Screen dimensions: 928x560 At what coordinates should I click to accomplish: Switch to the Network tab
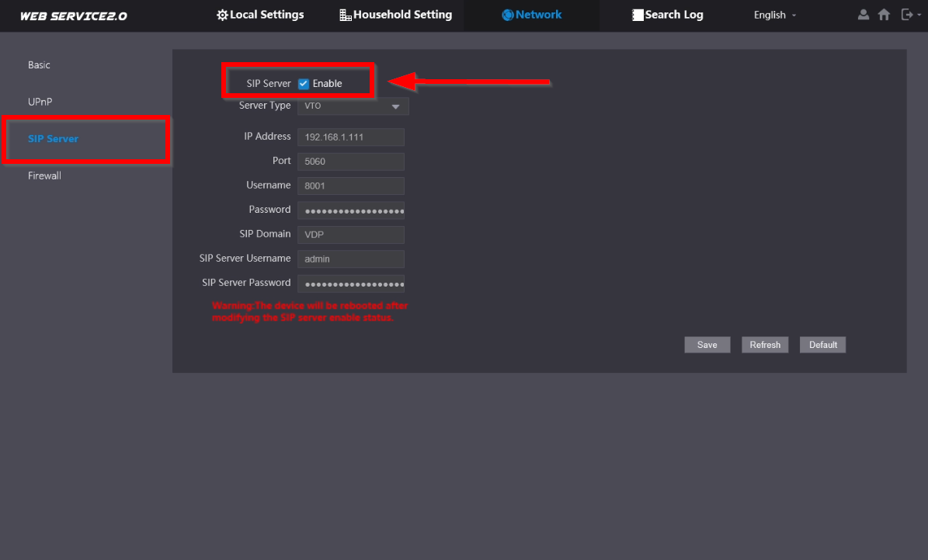pyautogui.click(x=531, y=15)
